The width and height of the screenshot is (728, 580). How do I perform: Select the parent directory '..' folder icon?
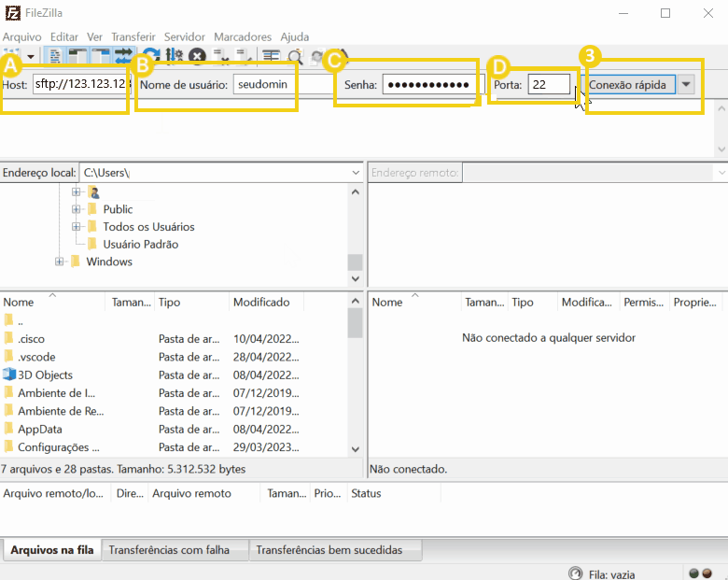[8, 320]
